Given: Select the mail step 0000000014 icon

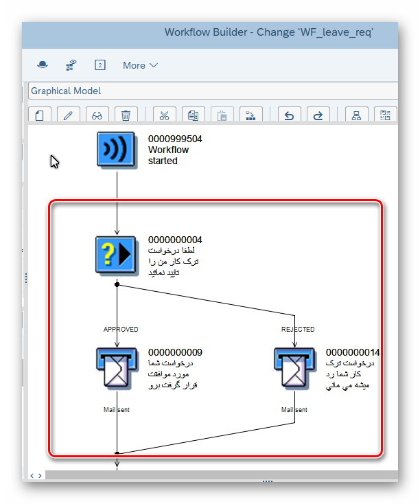Looking at the screenshot, I should (294, 369).
